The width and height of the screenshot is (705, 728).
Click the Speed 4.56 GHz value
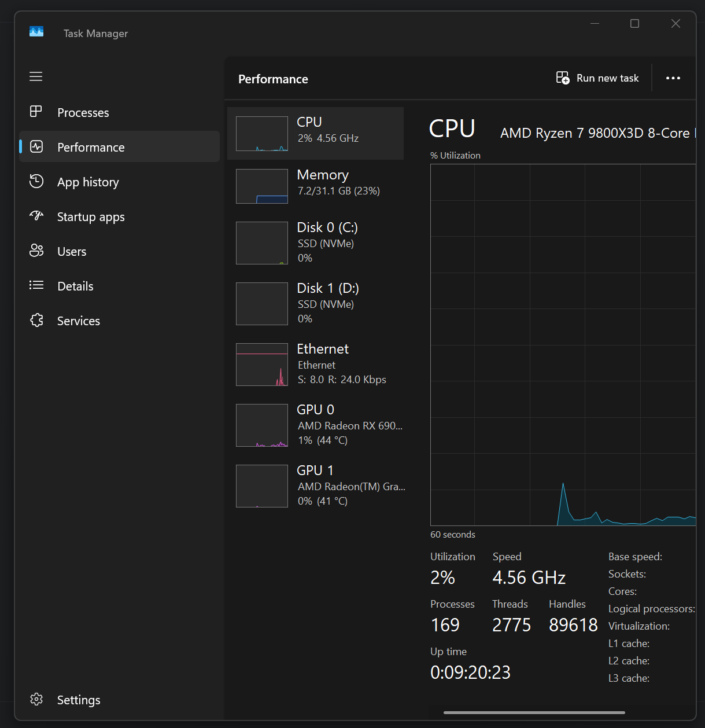click(529, 578)
